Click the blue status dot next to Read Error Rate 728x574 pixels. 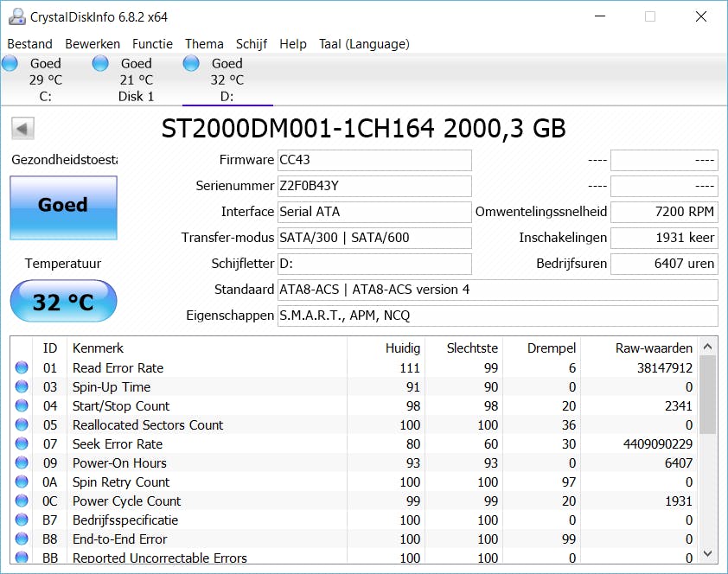(x=21, y=367)
